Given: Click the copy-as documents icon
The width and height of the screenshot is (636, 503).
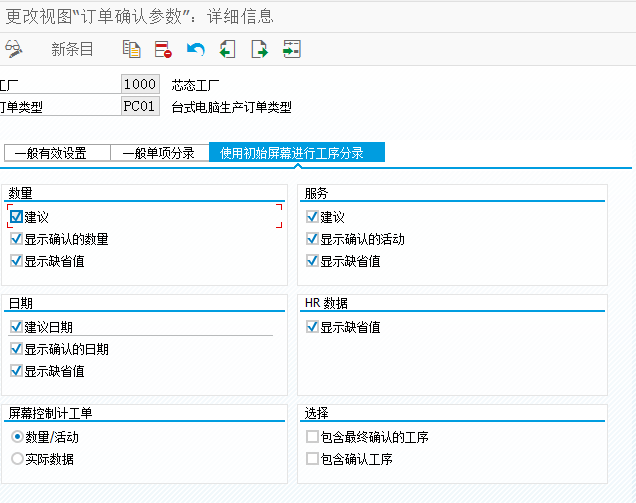Looking at the screenshot, I should [131, 49].
